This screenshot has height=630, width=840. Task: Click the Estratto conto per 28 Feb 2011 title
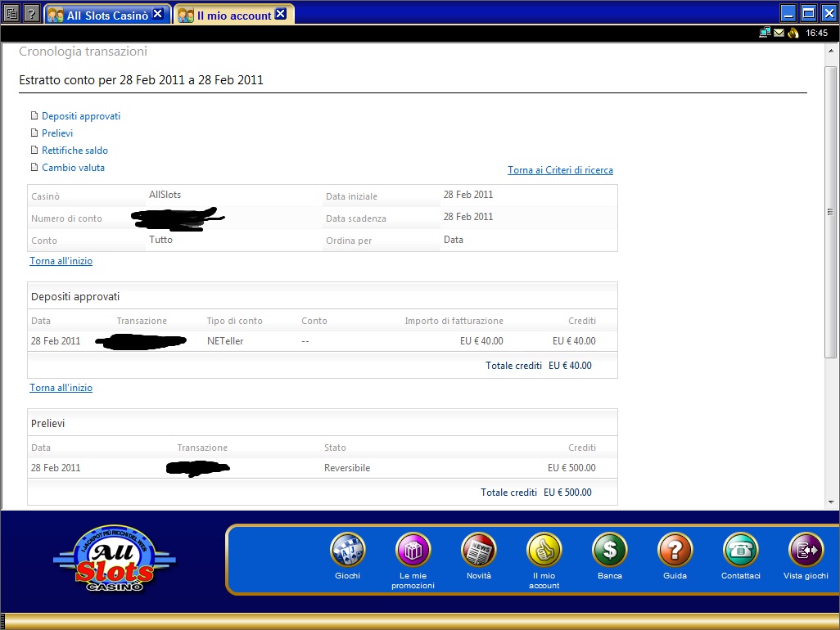coord(141,80)
